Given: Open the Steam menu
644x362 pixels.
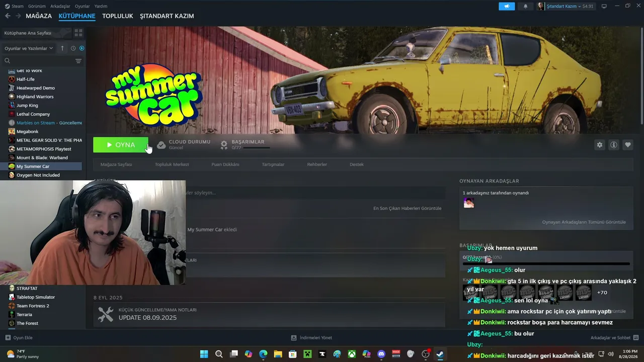Looking at the screenshot, I should coord(14,6).
